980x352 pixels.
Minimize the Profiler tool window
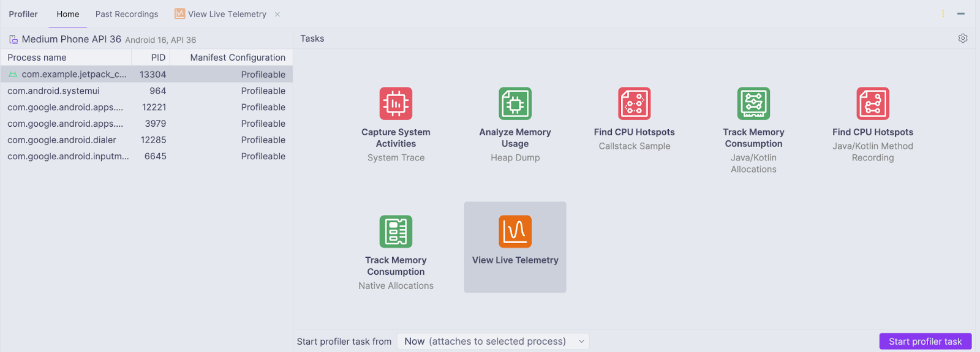pos(961,13)
